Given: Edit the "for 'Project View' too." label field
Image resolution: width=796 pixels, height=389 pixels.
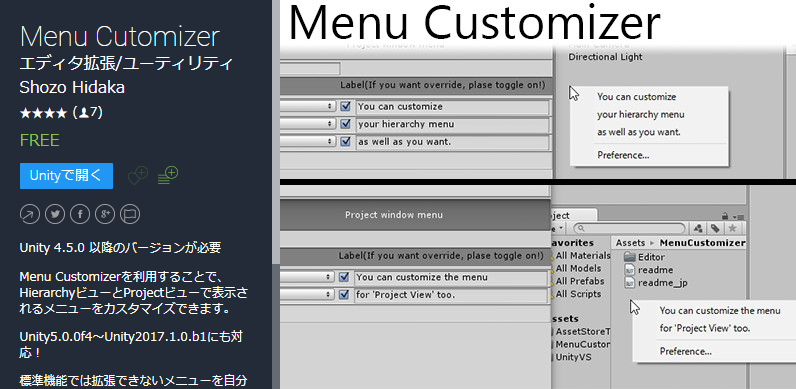Looking at the screenshot, I should (x=451, y=295).
